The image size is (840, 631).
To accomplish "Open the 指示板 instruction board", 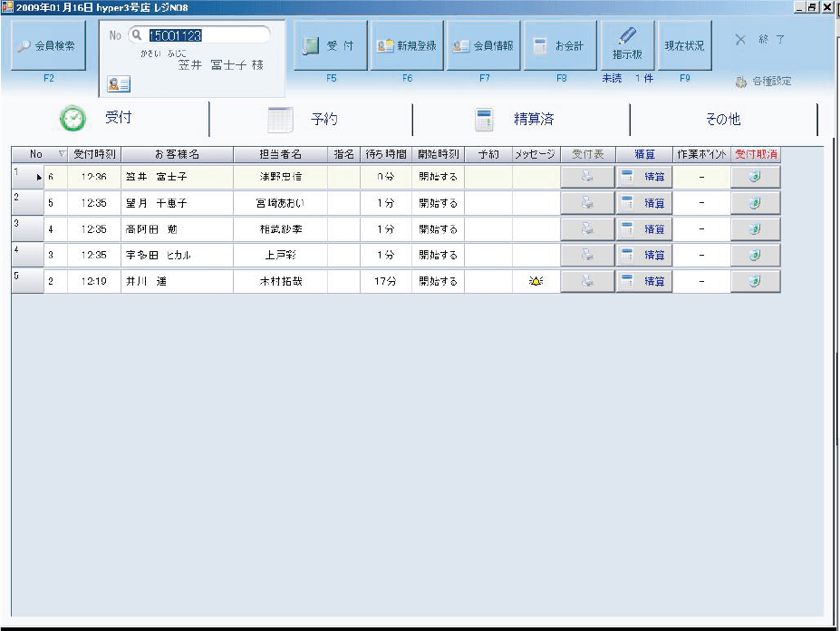I will [x=627, y=44].
